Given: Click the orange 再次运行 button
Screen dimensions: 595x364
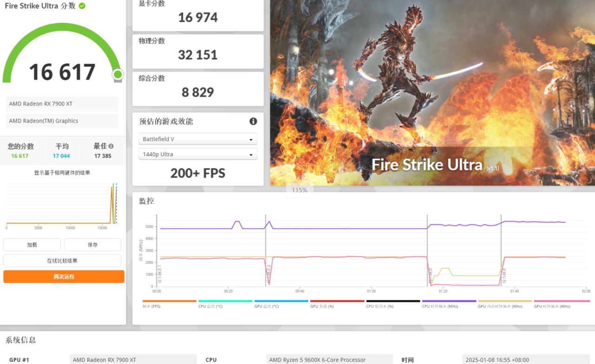Looking at the screenshot, I should [x=64, y=277].
